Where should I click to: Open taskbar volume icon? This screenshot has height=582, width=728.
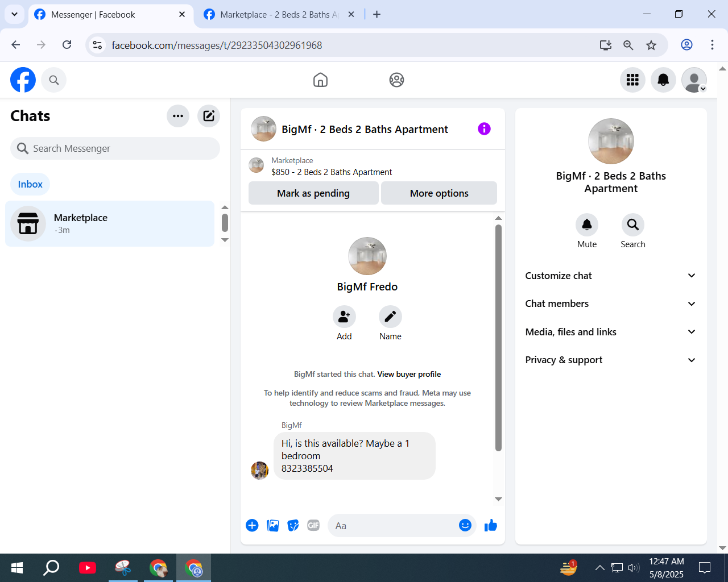pyautogui.click(x=634, y=567)
